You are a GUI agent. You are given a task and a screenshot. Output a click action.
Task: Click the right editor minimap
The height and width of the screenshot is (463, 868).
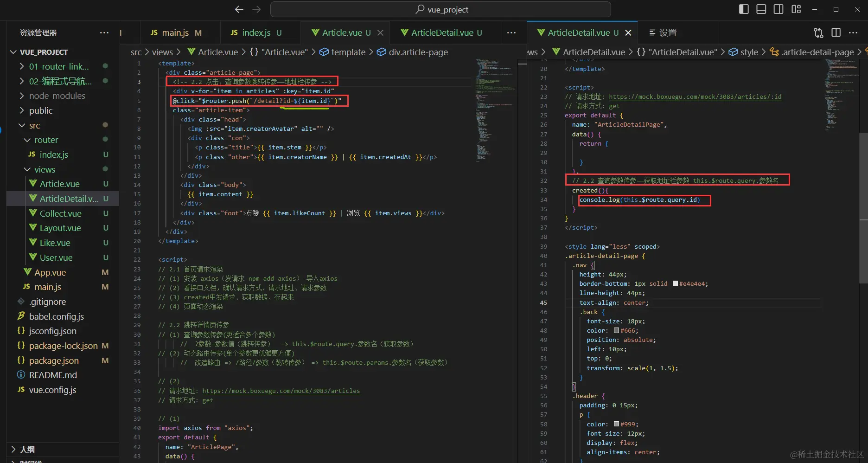841,94
